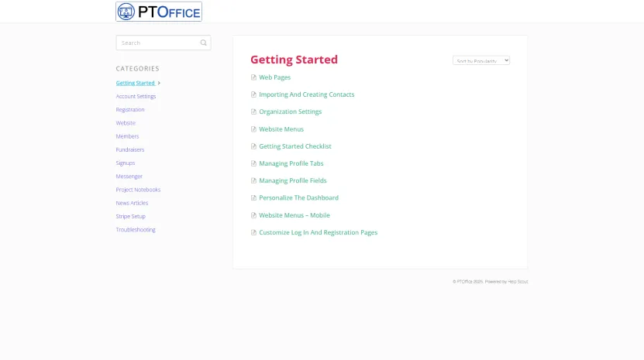The image size is (644, 360).
Task: Open the Sort by Popularity dropdown
Action: coord(481,60)
